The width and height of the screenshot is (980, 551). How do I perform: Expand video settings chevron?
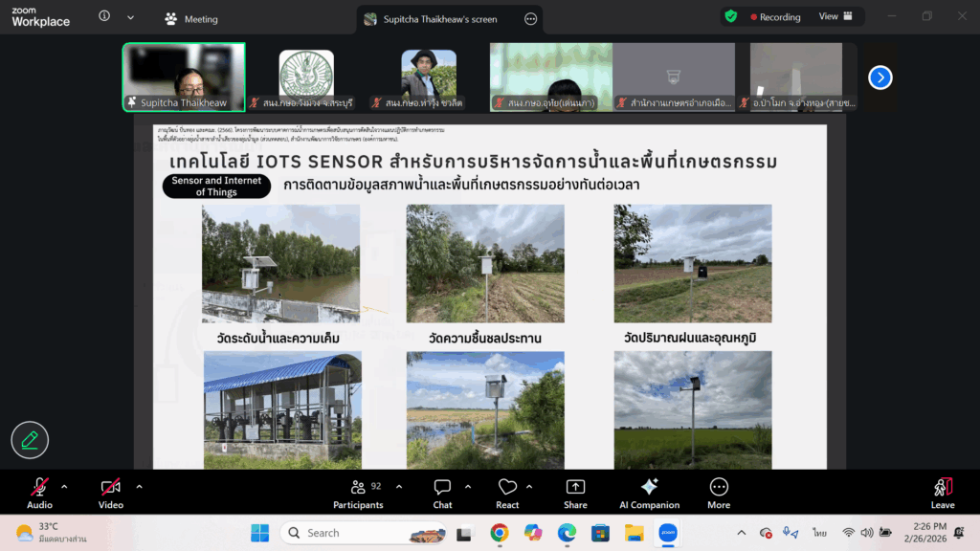139,487
